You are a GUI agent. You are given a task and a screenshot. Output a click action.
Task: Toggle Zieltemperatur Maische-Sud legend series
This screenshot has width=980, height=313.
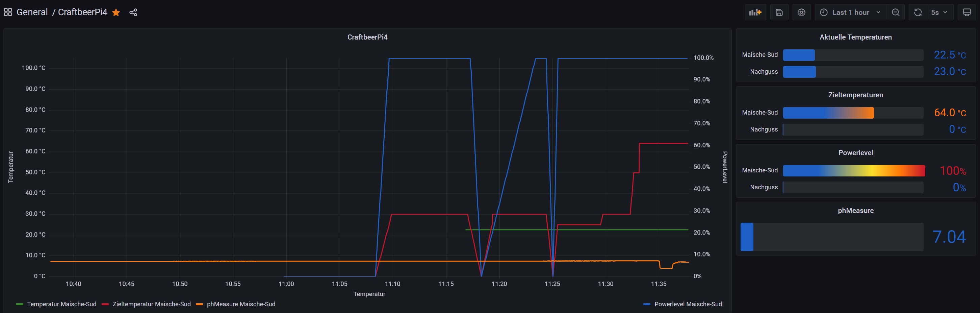(151, 304)
